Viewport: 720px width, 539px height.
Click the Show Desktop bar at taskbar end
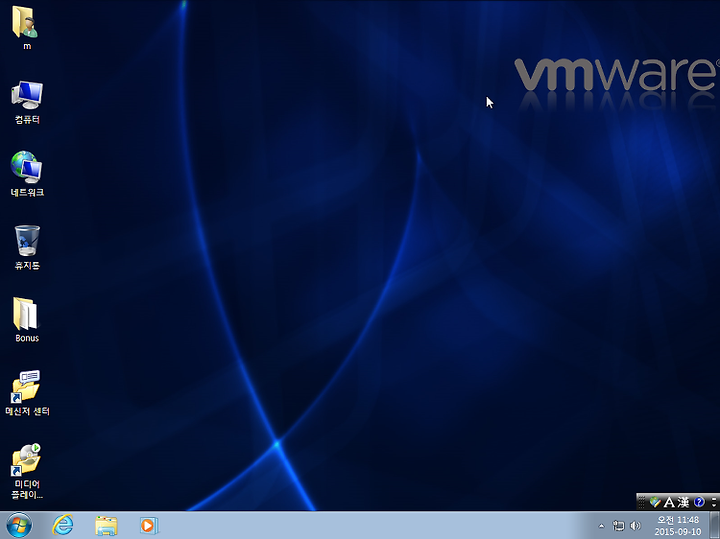pos(714,525)
